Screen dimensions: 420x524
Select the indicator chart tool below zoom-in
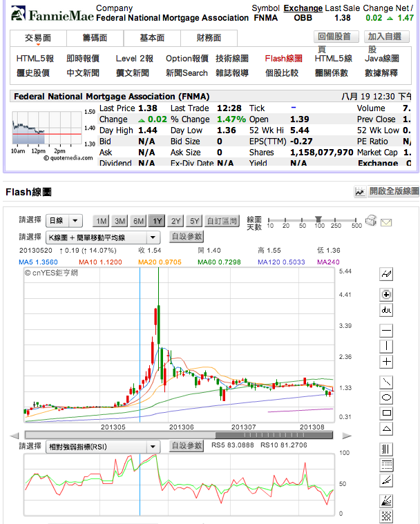click(386, 310)
